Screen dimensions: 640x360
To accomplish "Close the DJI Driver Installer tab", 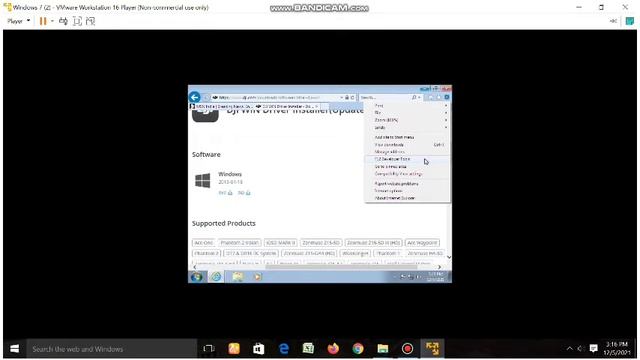I will [x=317, y=106].
